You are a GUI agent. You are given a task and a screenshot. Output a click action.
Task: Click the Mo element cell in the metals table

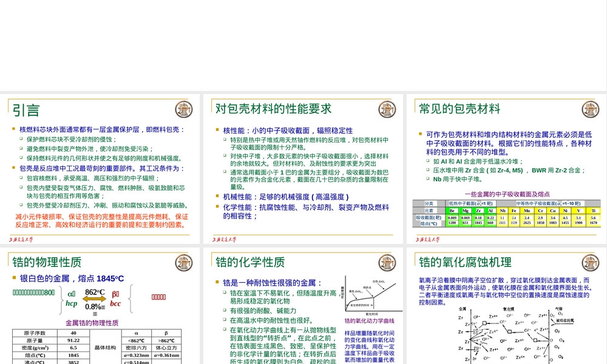527,211
